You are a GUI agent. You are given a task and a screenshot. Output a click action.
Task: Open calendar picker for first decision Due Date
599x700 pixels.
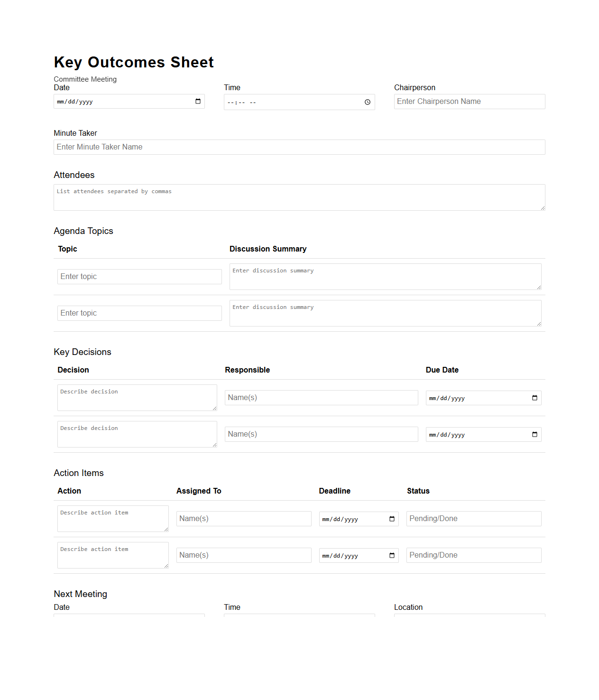click(x=534, y=398)
